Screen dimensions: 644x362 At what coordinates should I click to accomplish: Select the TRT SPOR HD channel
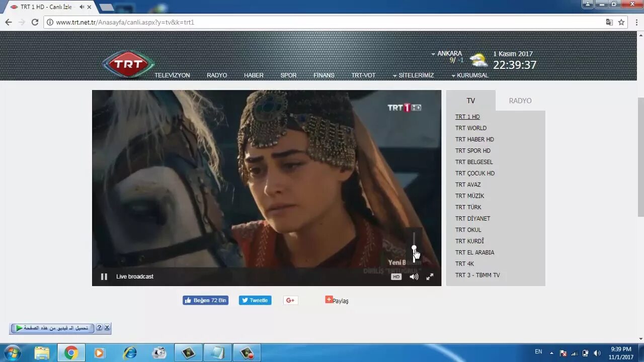(x=473, y=151)
